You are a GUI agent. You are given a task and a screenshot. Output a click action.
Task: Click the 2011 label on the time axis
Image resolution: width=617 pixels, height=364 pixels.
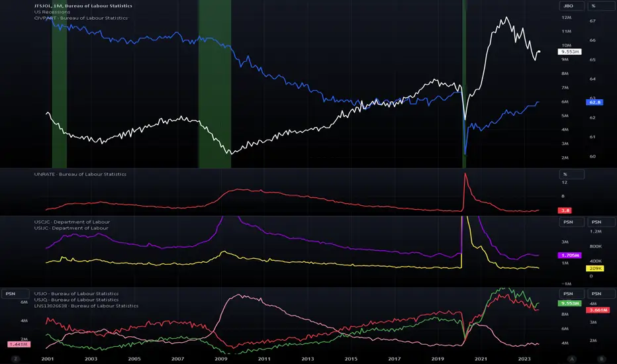click(264, 359)
